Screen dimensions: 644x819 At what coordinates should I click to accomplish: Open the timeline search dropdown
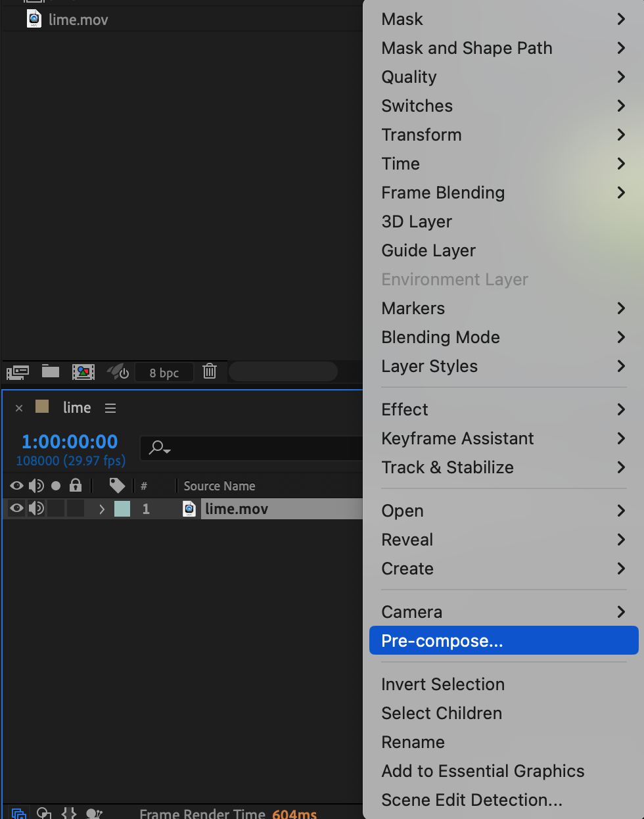click(x=160, y=448)
